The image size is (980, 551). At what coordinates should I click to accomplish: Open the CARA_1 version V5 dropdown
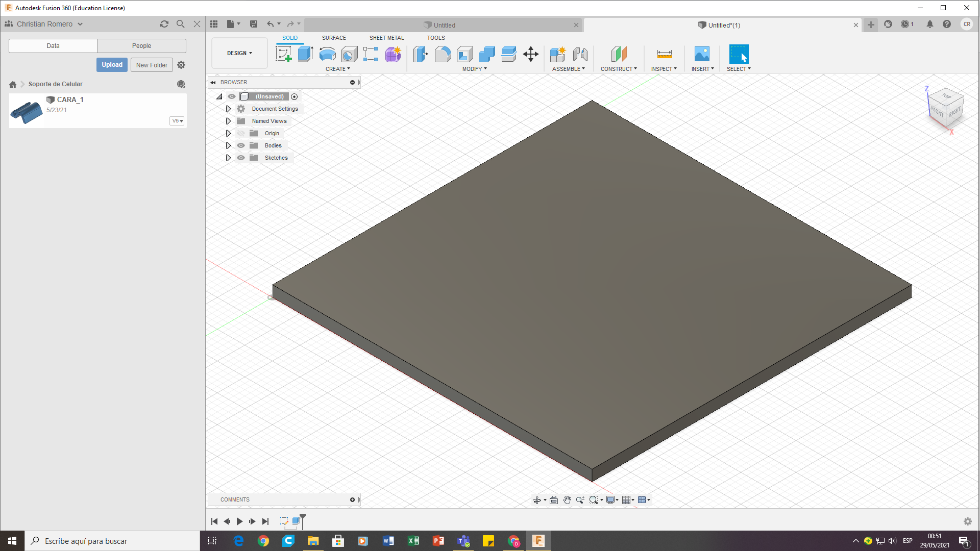(177, 121)
